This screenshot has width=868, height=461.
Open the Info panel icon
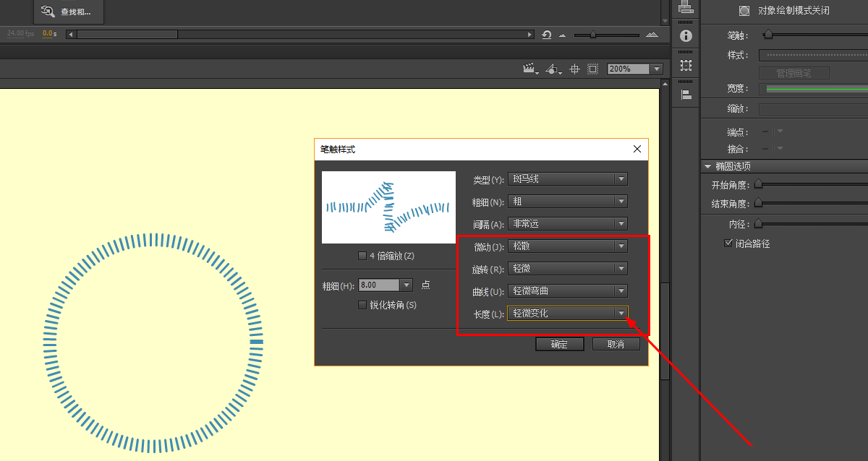coord(686,35)
